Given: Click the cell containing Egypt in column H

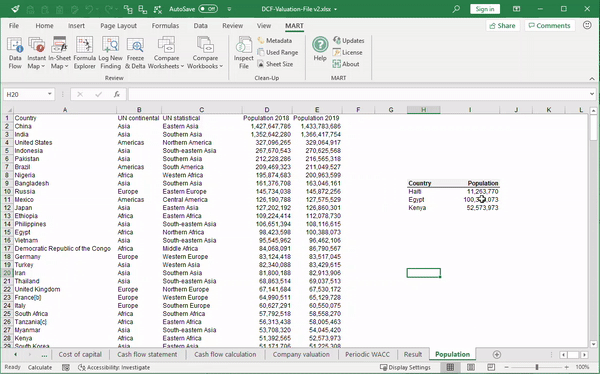Looking at the screenshot, I should click(424, 199).
